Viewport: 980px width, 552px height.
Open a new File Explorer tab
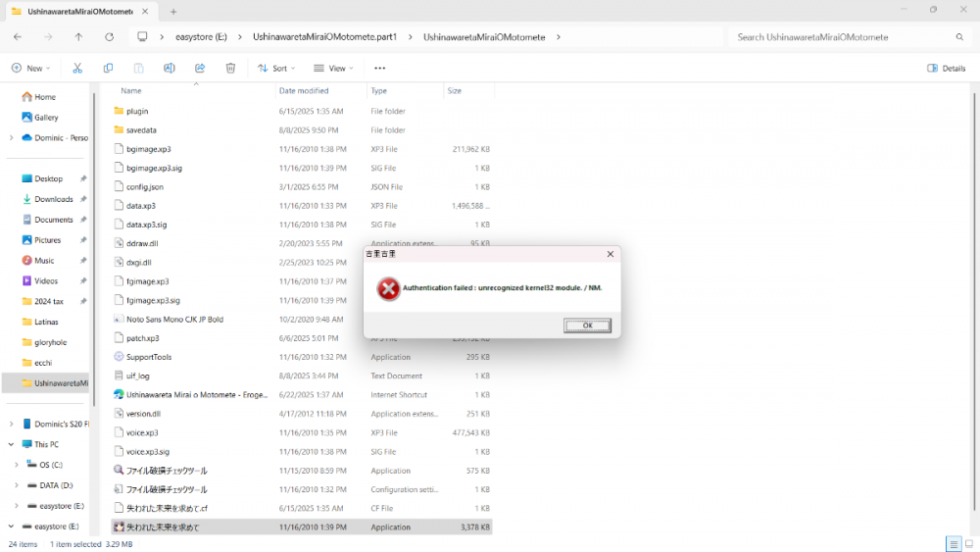tap(173, 11)
